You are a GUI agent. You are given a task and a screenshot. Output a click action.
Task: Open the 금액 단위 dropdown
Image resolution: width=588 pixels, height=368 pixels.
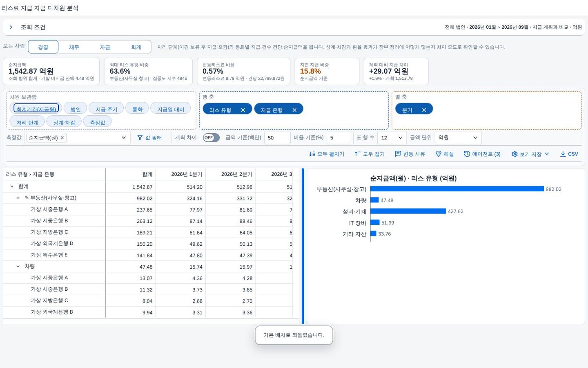(458, 138)
